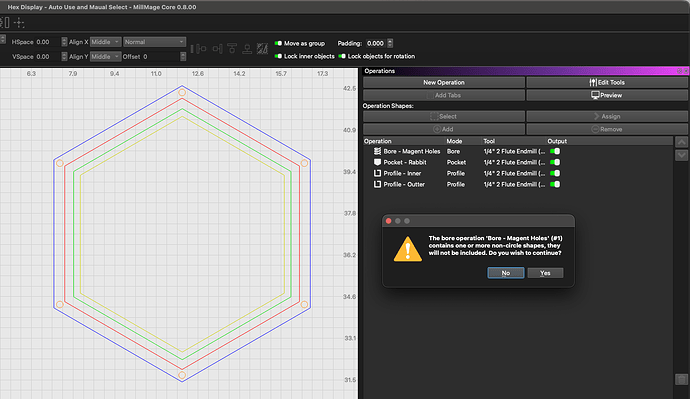This screenshot has width=690, height=399.
Task: Open the Align X Middle dropdown
Action: tap(106, 42)
